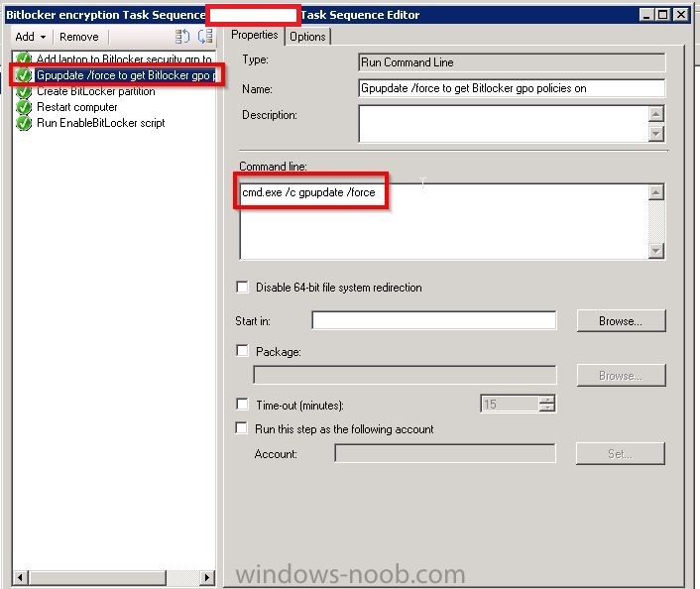Click Description scrollbar down arrow

point(655,134)
